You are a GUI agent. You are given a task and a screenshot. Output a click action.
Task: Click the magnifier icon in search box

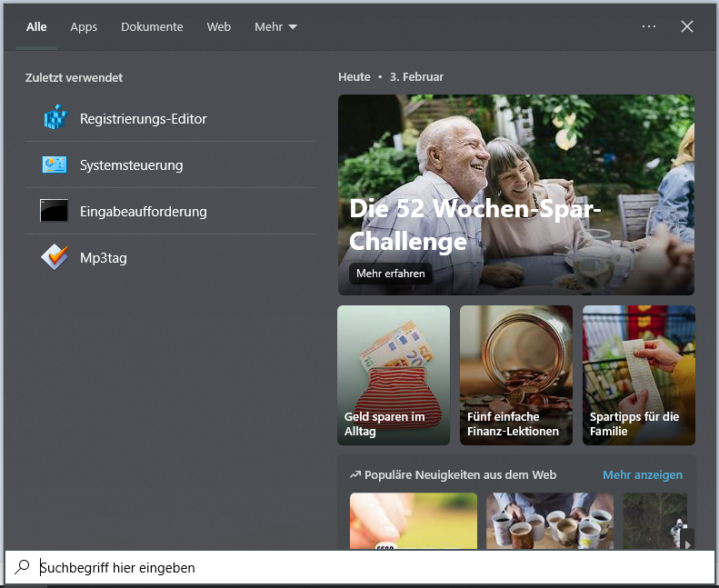coord(22,568)
